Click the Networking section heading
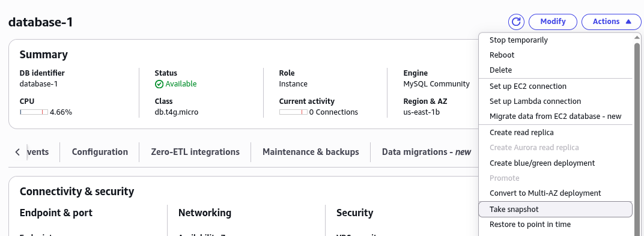This screenshot has height=236, width=644. pyautogui.click(x=204, y=213)
